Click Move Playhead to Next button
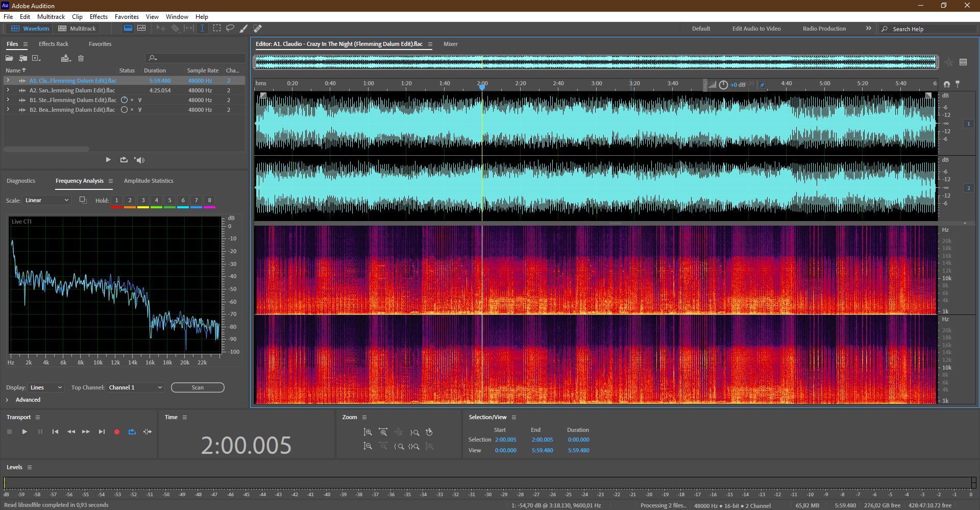 (x=102, y=432)
